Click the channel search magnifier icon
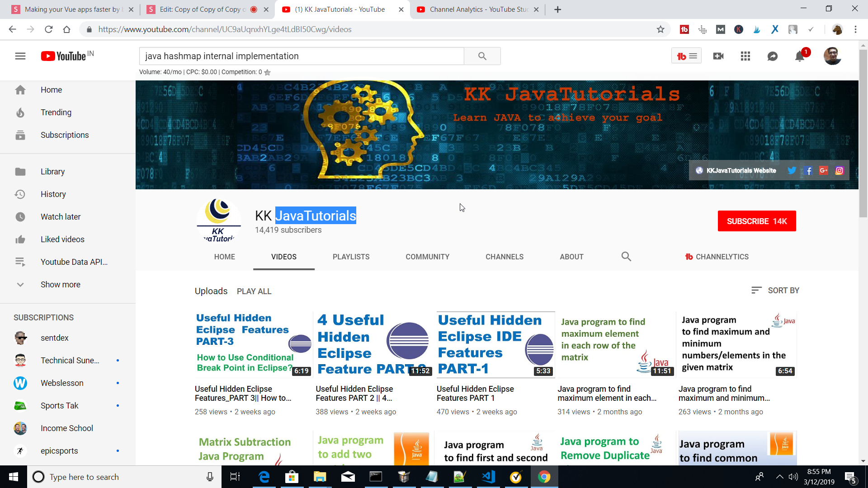Viewport: 868px width, 488px height. tap(626, 257)
